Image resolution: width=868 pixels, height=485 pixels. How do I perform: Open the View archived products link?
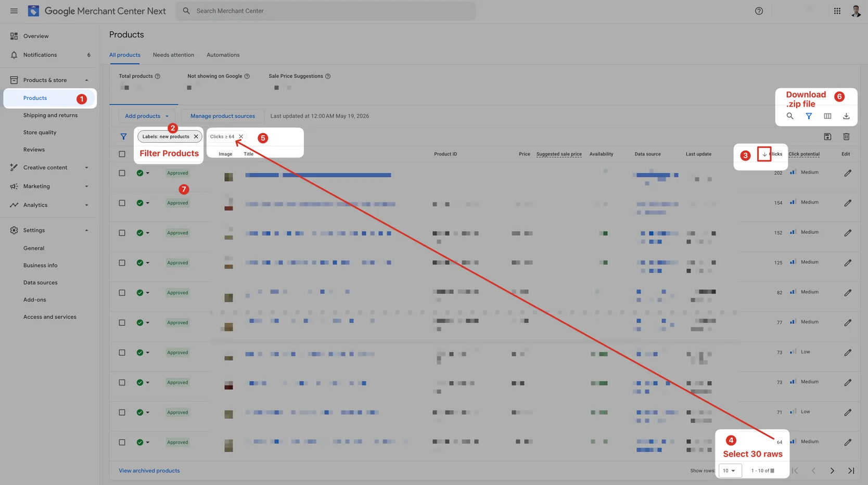coord(149,470)
